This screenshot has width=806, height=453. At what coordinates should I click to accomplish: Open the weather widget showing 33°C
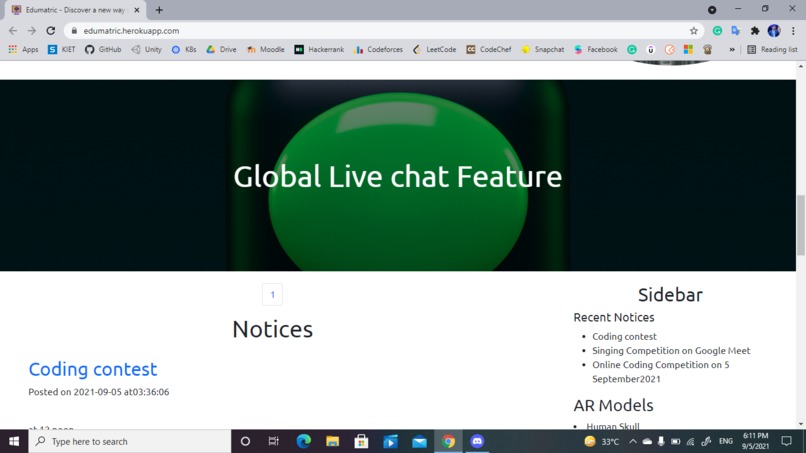(601, 441)
